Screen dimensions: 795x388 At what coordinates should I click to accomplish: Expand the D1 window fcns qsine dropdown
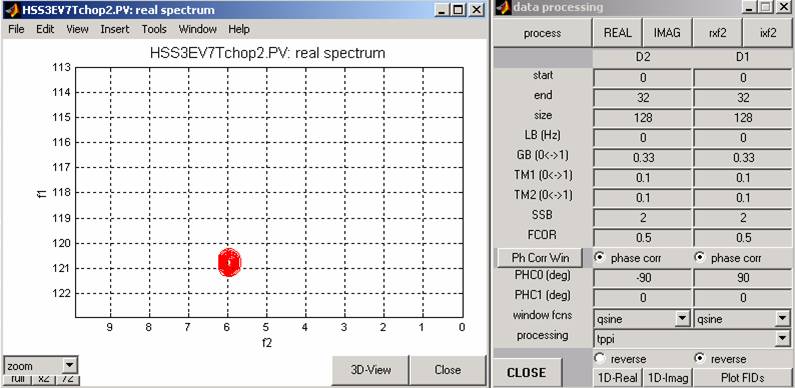[x=782, y=319]
